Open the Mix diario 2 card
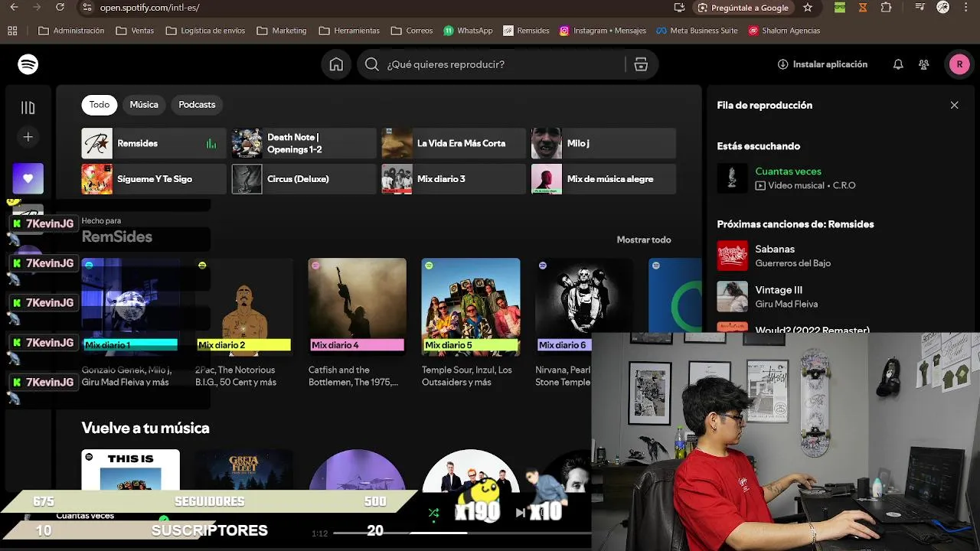Screen dimensions: 980x551 pyautogui.click(x=244, y=323)
